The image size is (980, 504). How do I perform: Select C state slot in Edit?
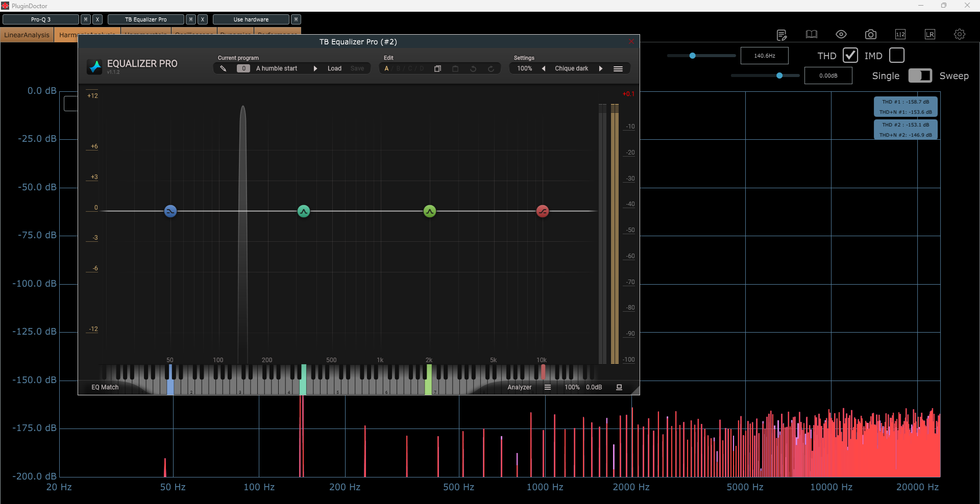(x=410, y=68)
